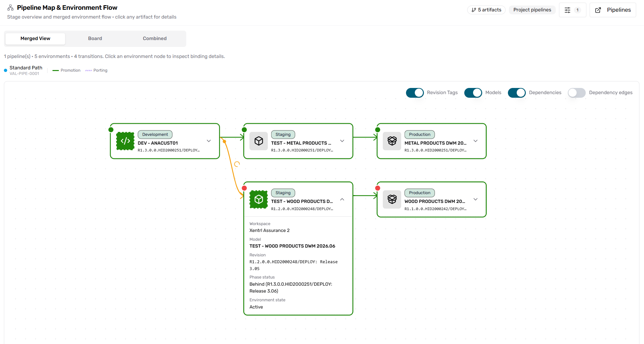
Task: Click the green Promotion legend line
Action: 56,71
